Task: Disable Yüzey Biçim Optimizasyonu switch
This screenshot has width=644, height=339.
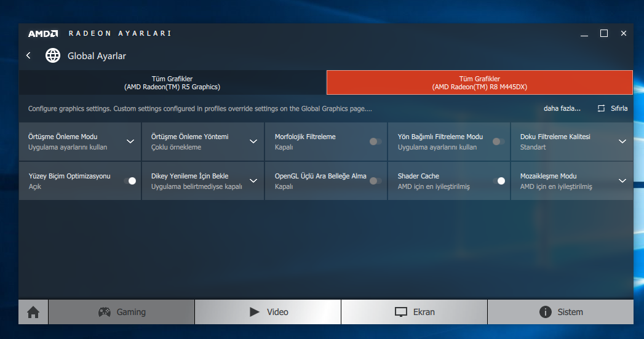Action: point(130,181)
